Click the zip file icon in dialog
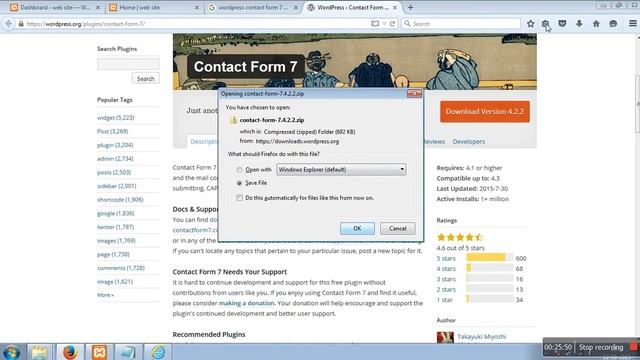Screen dimensions: 640x360 tap(233, 120)
